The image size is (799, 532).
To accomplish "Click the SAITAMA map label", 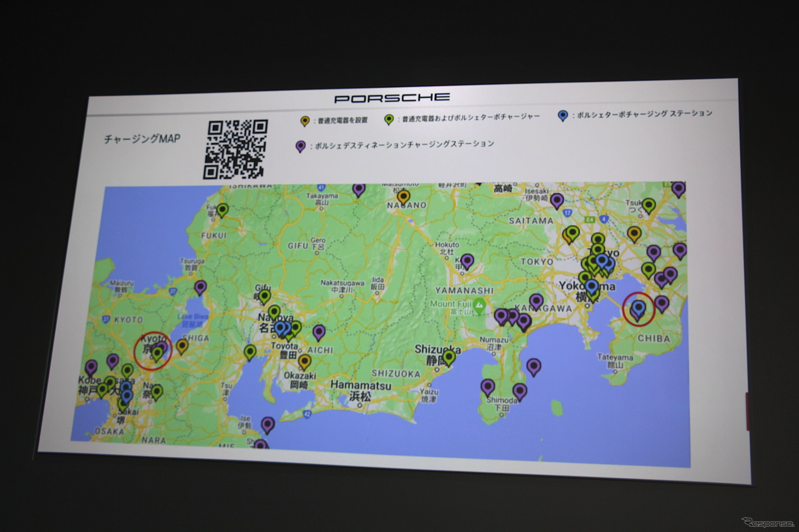I will [x=531, y=220].
